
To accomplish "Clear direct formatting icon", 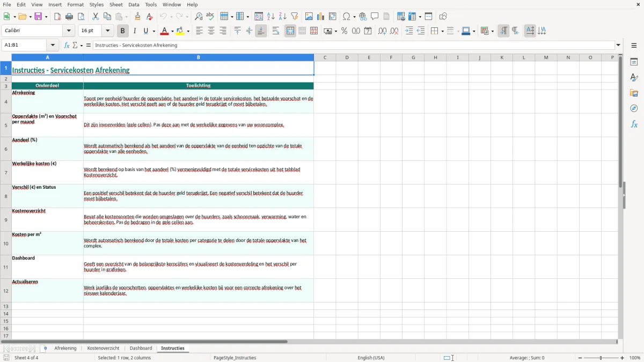I will pos(149,17).
